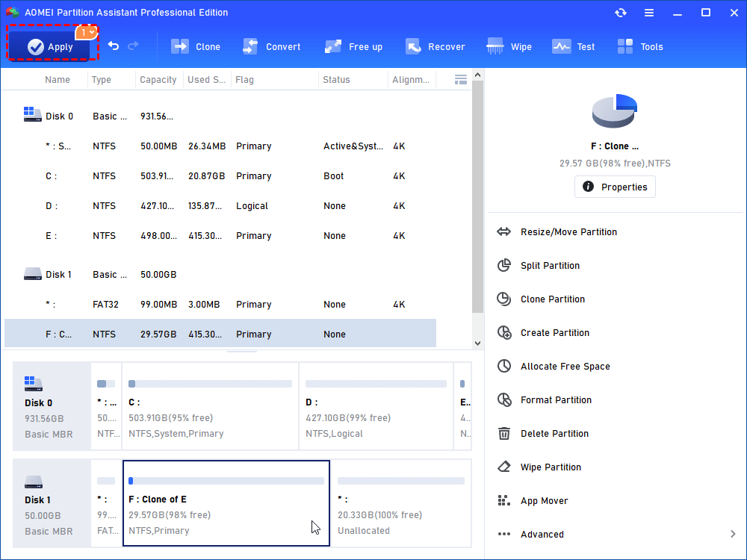Click the column settings list icon
The width and height of the screenshot is (747, 560).
[461, 80]
